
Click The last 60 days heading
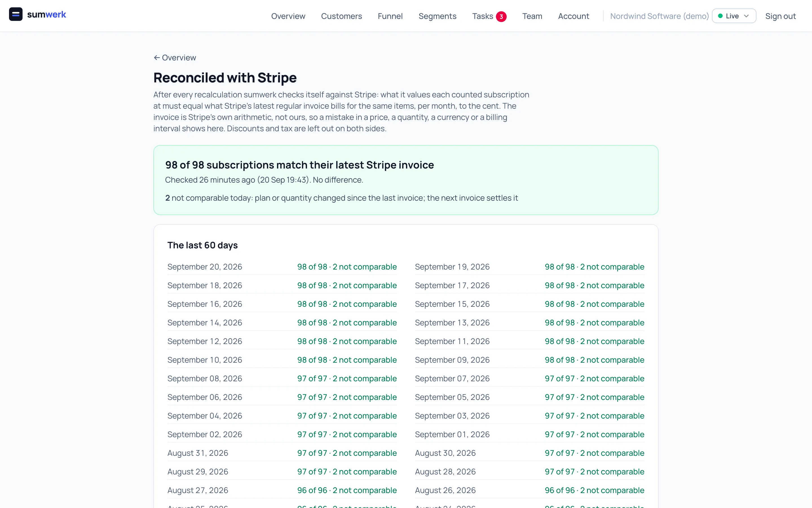tap(202, 245)
